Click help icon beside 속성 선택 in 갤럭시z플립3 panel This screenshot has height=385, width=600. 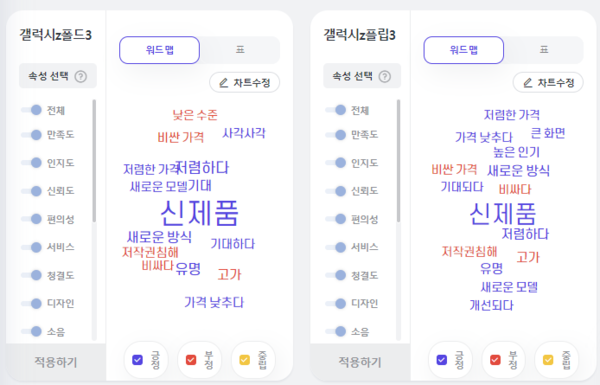click(385, 77)
